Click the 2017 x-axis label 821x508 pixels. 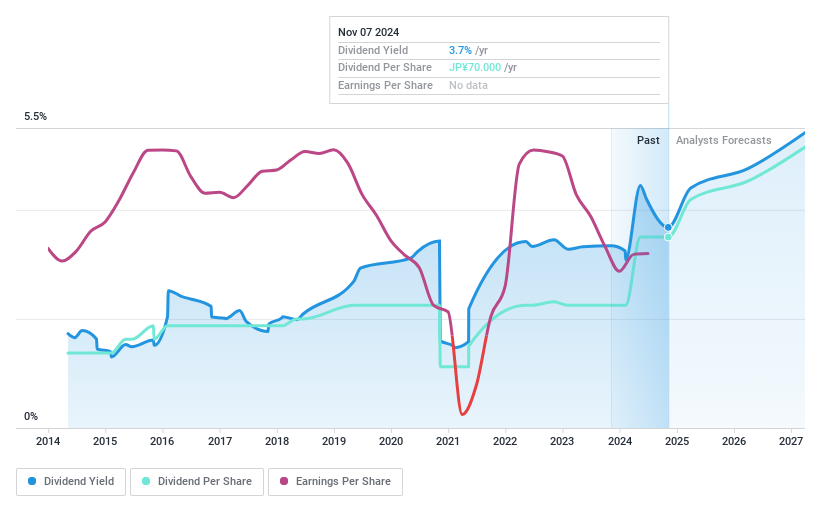(220, 441)
